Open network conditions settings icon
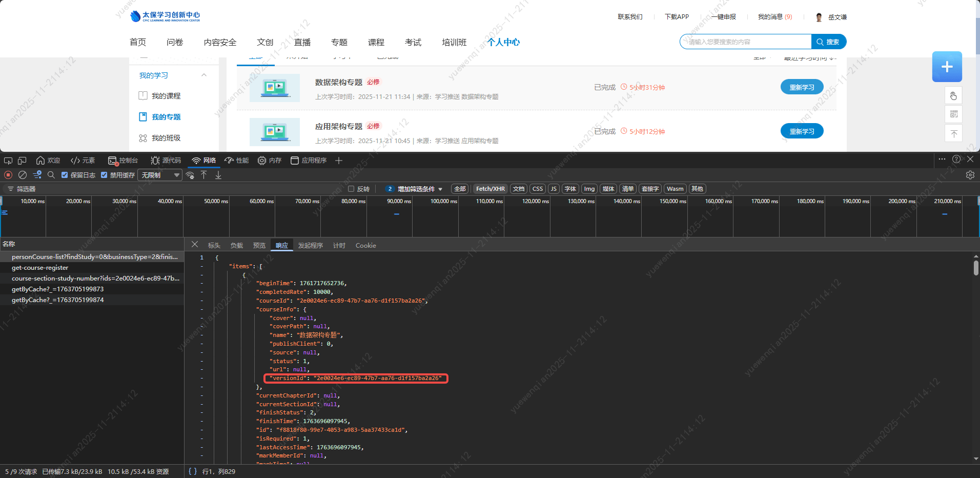Image resolution: width=980 pixels, height=478 pixels. [x=190, y=175]
